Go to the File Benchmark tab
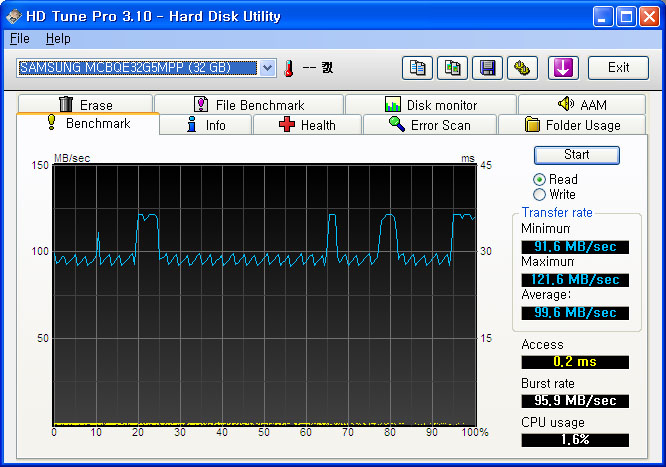The image size is (666, 467). pos(248,105)
